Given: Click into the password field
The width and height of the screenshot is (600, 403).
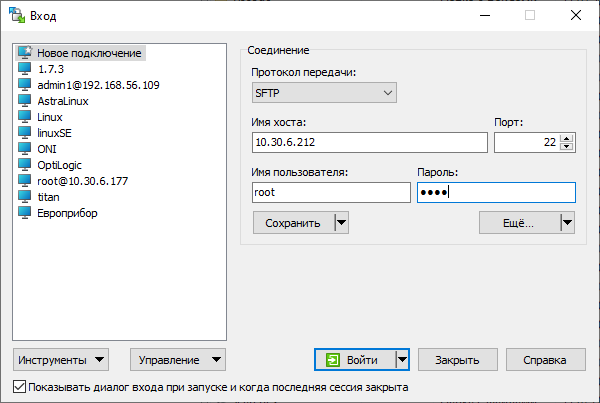Looking at the screenshot, I should [496, 192].
